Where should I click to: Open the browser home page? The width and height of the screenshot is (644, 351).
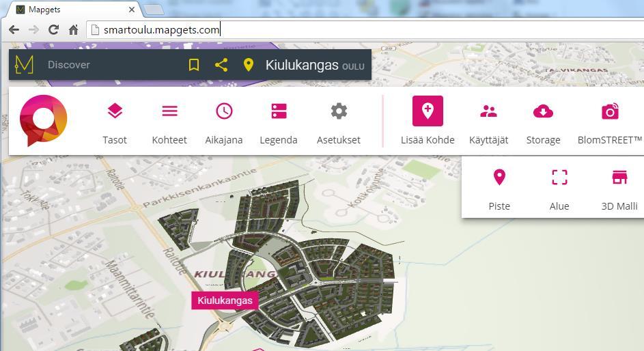74,29
